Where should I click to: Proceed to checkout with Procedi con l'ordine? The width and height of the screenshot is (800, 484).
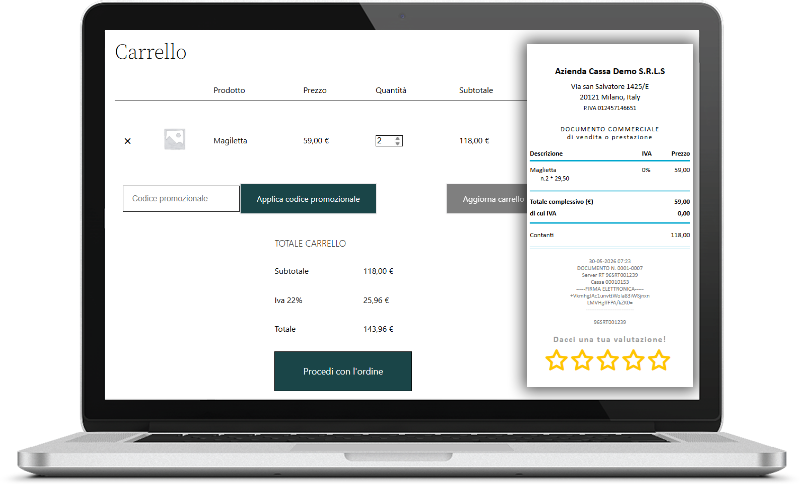click(x=343, y=371)
